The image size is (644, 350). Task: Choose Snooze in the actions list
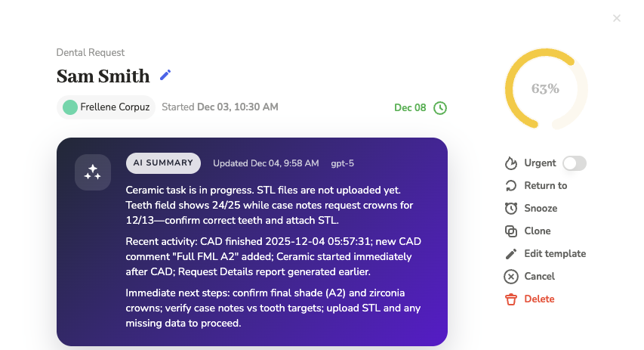click(x=541, y=209)
